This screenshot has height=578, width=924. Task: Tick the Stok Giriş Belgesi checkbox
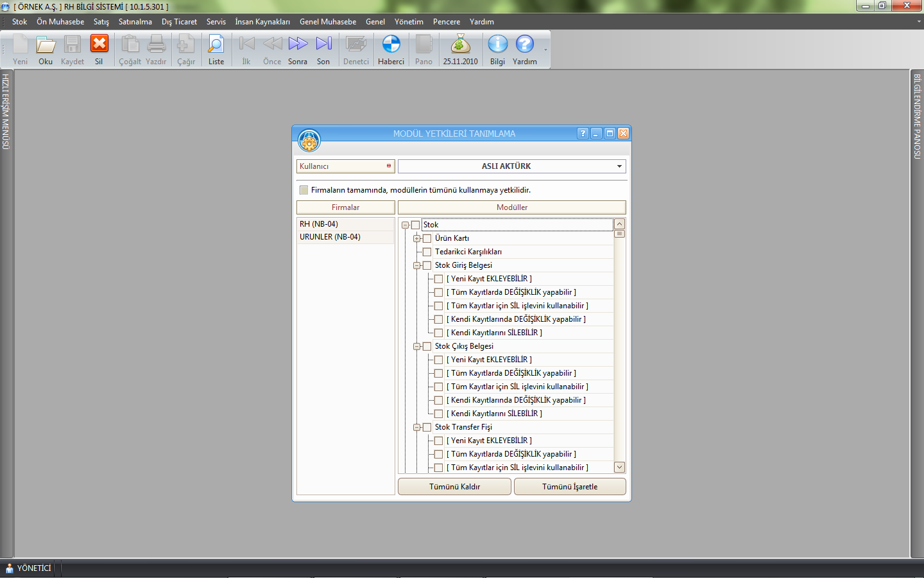point(427,265)
